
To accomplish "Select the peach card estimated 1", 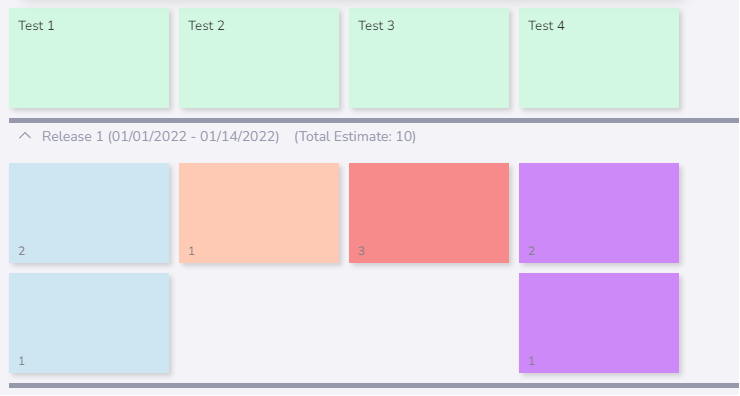I will click(259, 213).
